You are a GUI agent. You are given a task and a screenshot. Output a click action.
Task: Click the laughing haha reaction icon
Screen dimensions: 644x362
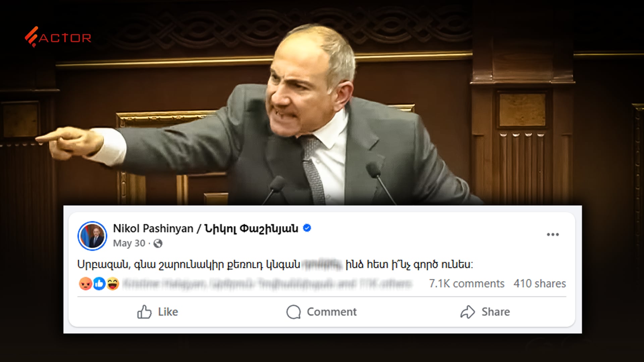pos(113,284)
